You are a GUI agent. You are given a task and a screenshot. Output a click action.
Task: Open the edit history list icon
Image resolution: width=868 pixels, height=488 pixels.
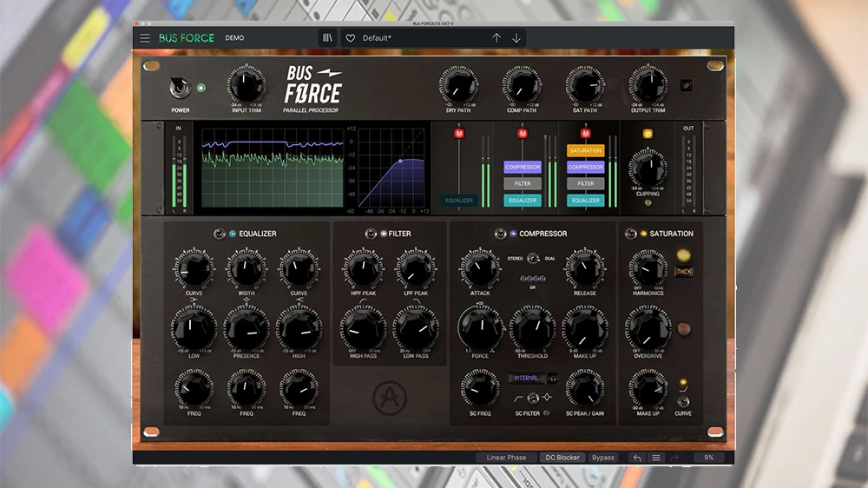[656, 458]
